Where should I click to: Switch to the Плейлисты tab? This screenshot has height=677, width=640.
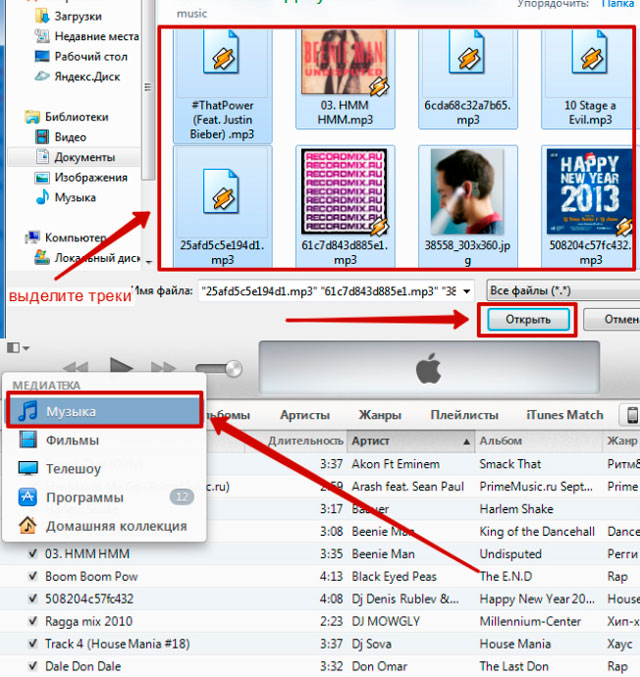464,415
